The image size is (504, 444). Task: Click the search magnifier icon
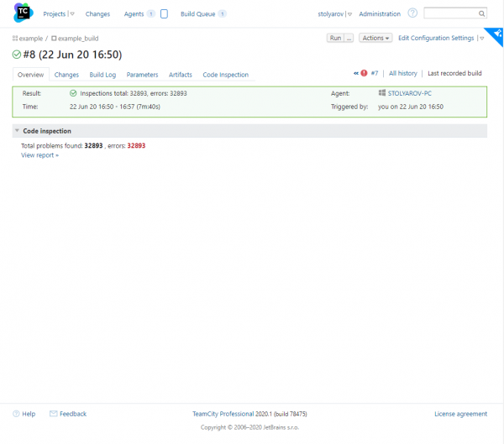[481, 13]
